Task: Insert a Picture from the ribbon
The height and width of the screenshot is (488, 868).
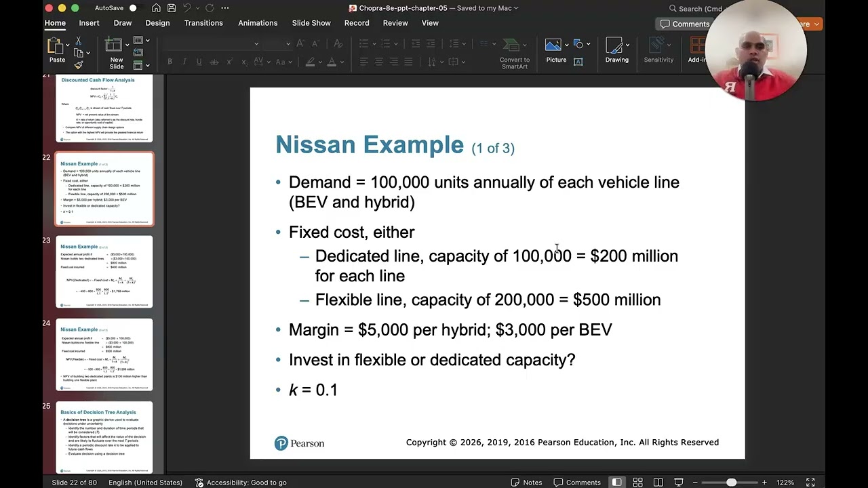Action: pos(553,45)
